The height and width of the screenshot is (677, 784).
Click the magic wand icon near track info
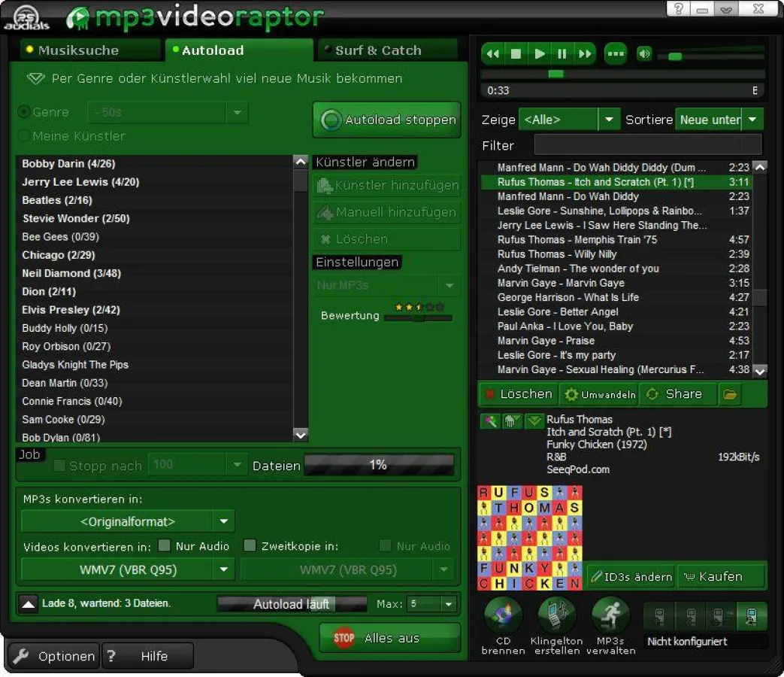coord(489,421)
